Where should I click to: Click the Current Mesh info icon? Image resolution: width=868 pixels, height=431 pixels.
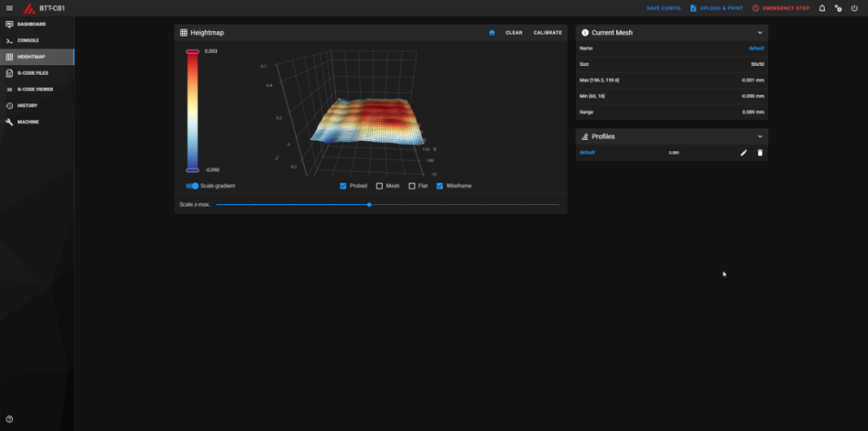point(584,33)
